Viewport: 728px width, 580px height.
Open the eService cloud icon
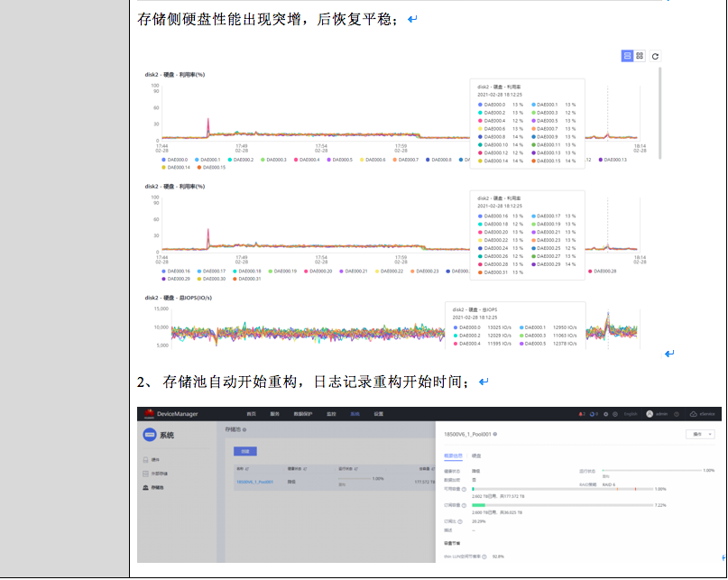coord(693,414)
